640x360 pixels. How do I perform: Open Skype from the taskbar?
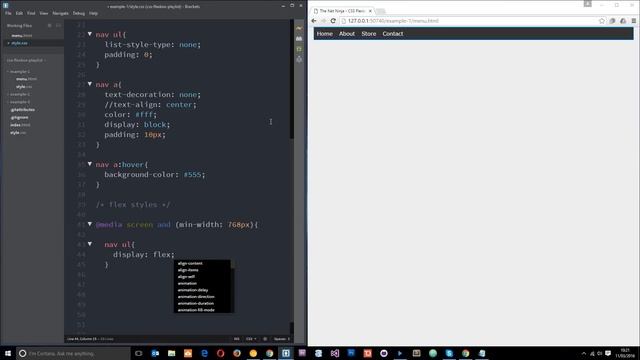(449, 353)
